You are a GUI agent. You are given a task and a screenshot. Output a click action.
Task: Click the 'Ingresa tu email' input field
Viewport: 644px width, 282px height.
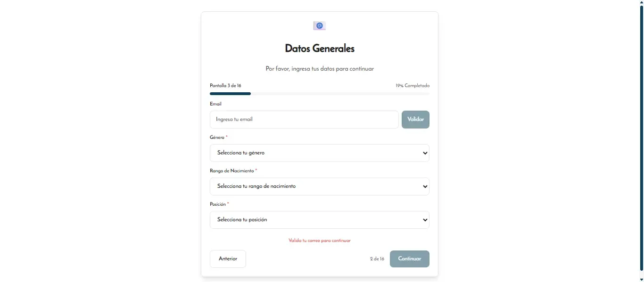pyautogui.click(x=304, y=119)
